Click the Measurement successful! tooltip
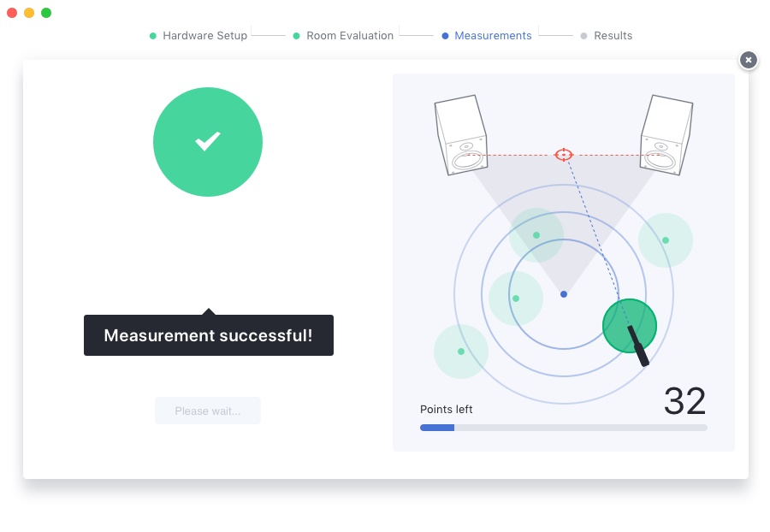 pos(208,335)
